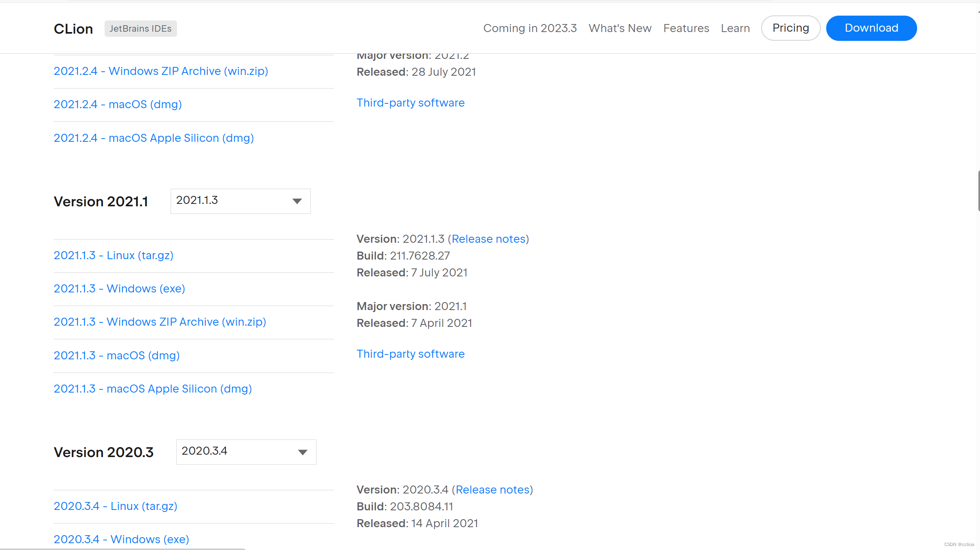
Task: Click the JetBrains IDEs badge
Action: point(140,28)
